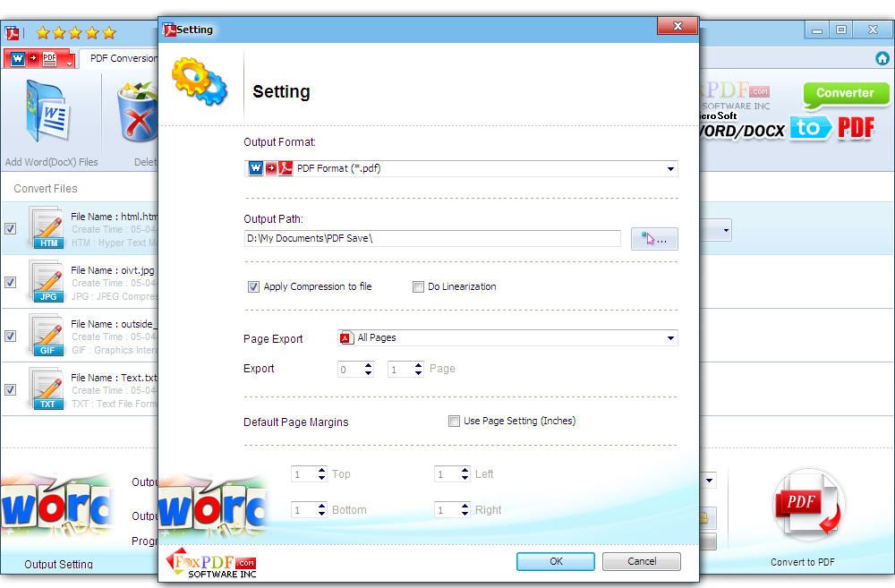
Task: Click the home icon in main window
Action: (x=882, y=58)
